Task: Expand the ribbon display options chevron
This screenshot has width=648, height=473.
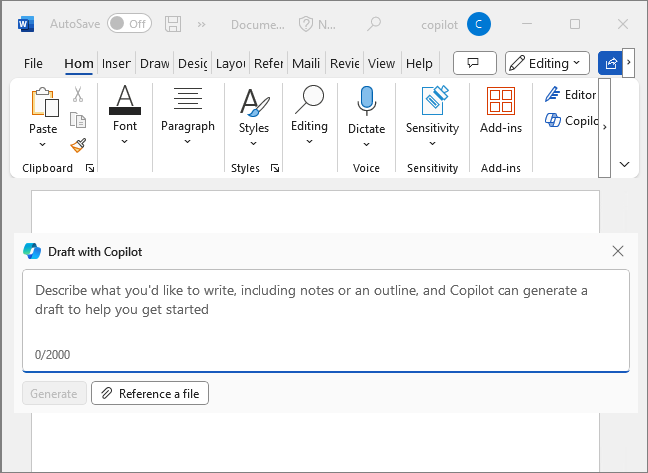Action: coord(624,164)
